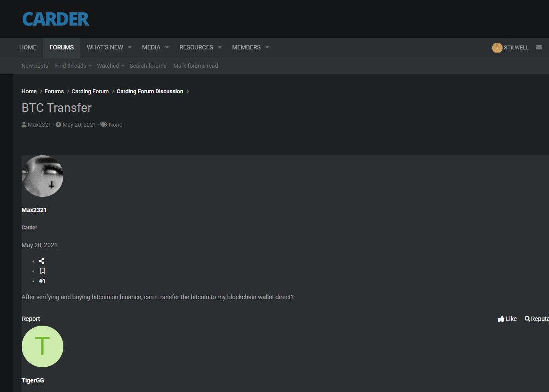Click the Mark forums read link
The image size is (549, 392).
point(196,66)
